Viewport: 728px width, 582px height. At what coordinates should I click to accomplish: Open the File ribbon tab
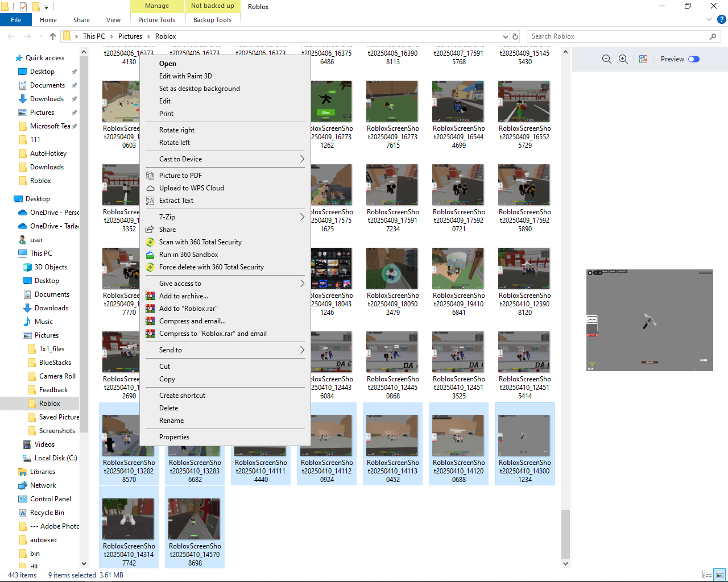[x=16, y=20]
